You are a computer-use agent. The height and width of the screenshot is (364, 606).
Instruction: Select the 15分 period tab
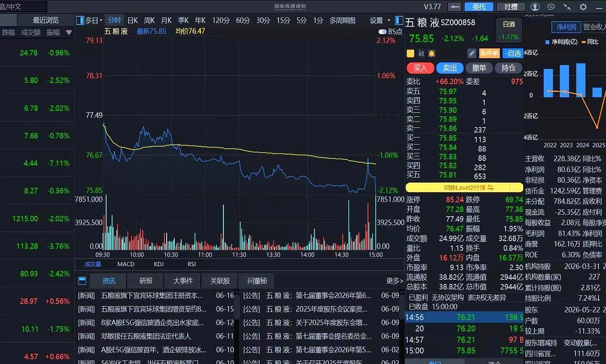283,20
